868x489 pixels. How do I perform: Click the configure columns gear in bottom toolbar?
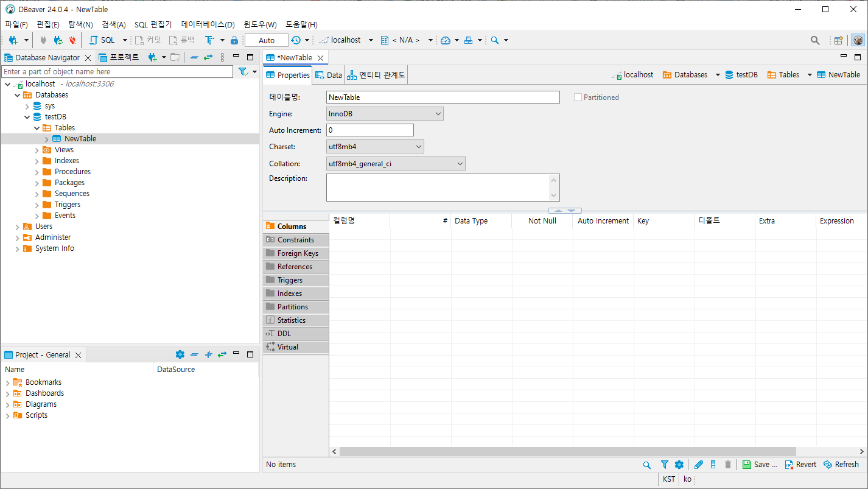(679, 465)
